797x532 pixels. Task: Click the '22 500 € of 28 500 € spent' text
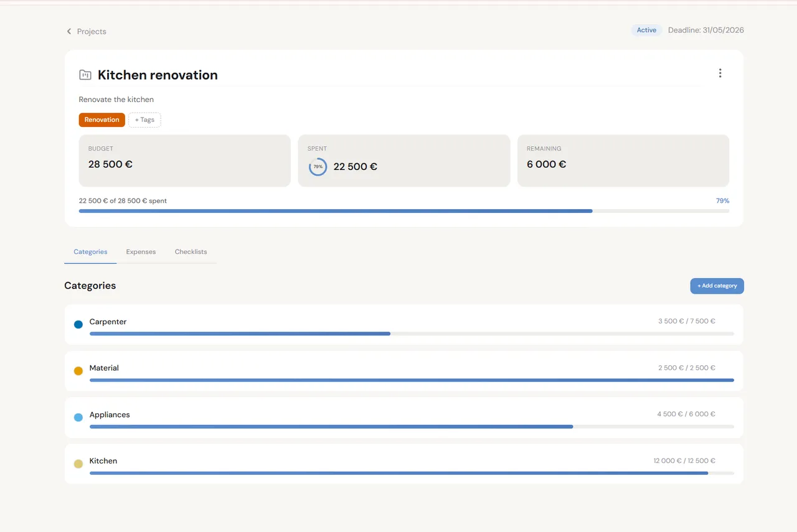click(x=123, y=201)
